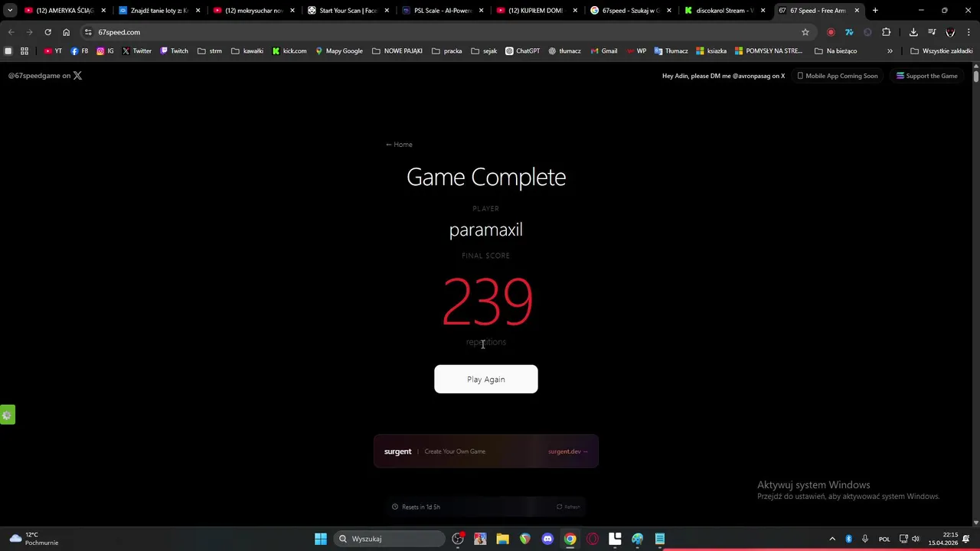Go back via the Home link
This screenshot has width=980, height=551.
[399, 144]
